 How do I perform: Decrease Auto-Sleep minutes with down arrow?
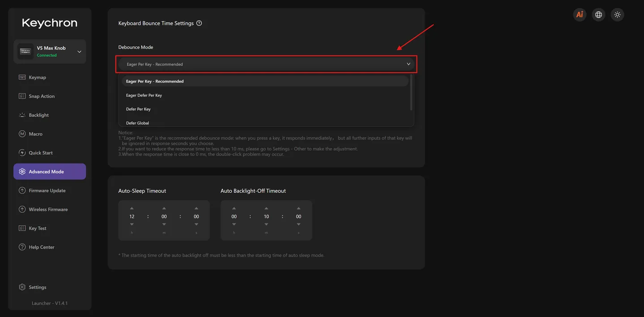pos(164,224)
